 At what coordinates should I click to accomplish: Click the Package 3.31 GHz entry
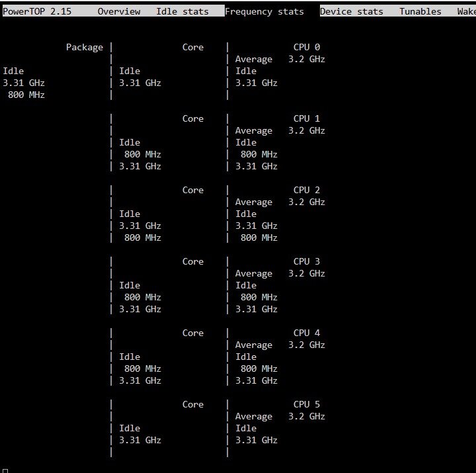pos(24,83)
